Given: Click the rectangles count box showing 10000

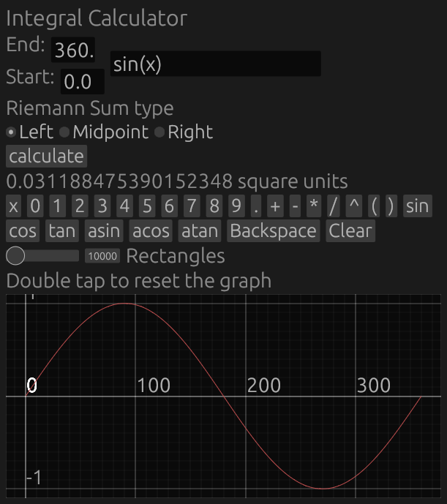Looking at the screenshot, I should pyautogui.click(x=102, y=256).
